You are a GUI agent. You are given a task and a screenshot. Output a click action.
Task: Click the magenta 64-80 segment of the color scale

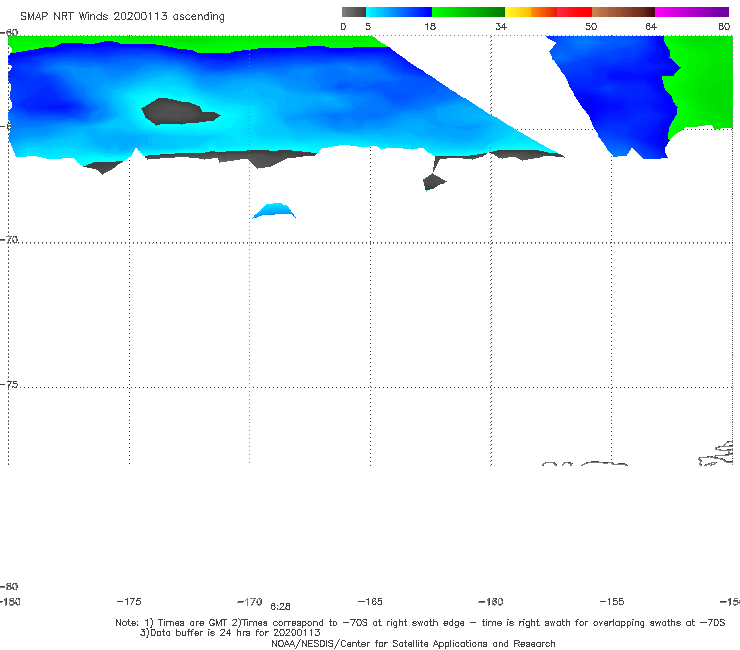pyautogui.click(x=692, y=12)
